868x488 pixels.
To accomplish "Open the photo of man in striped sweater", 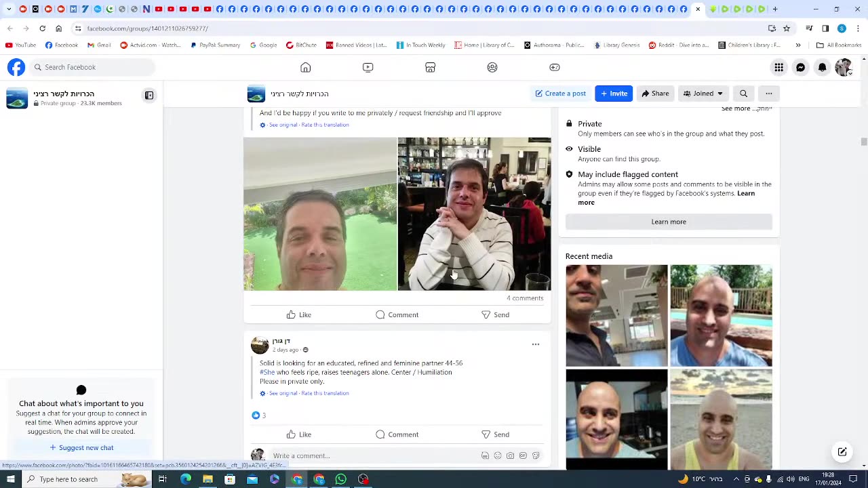I will [x=475, y=214].
